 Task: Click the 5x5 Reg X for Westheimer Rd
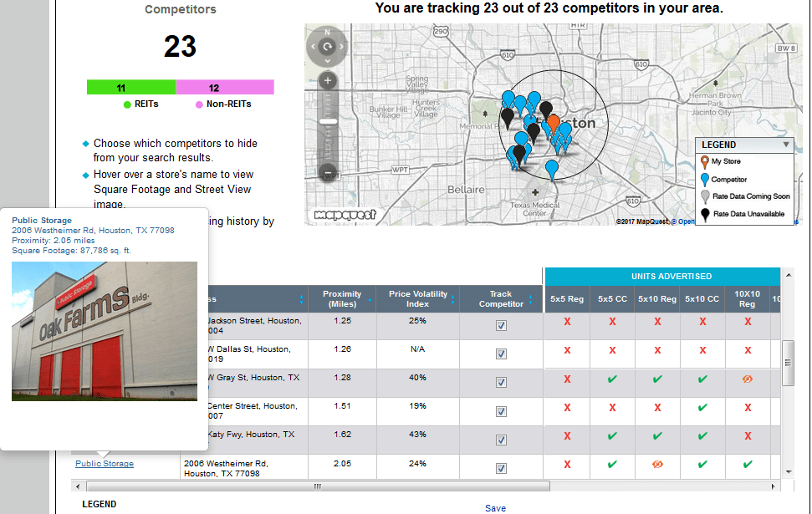[x=567, y=465]
